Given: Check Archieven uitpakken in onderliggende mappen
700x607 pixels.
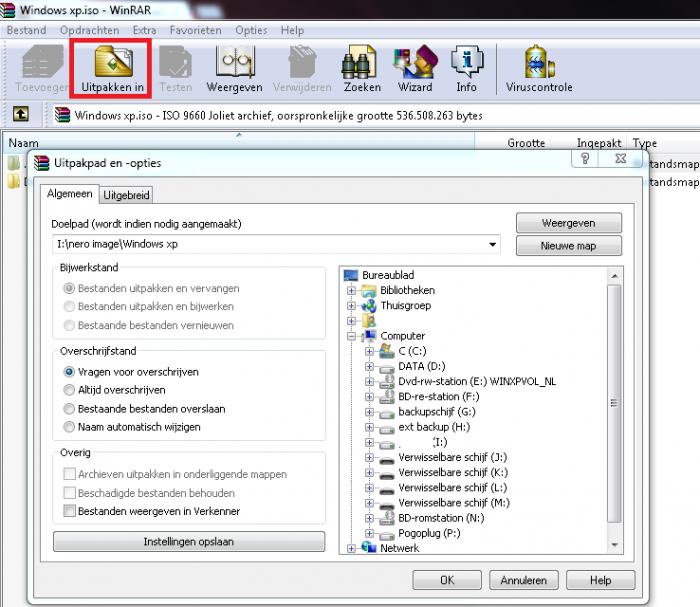Looking at the screenshot, I should (x=69, y=474).
